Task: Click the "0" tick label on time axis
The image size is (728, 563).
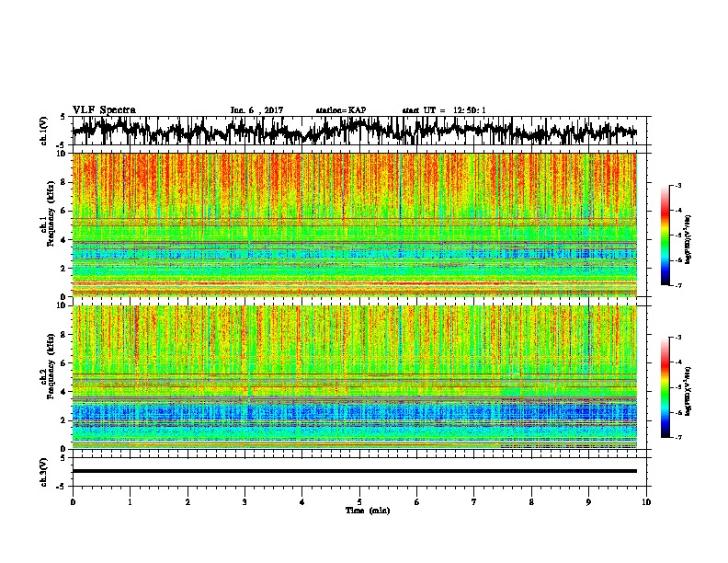Action: (x=73, y=502)
